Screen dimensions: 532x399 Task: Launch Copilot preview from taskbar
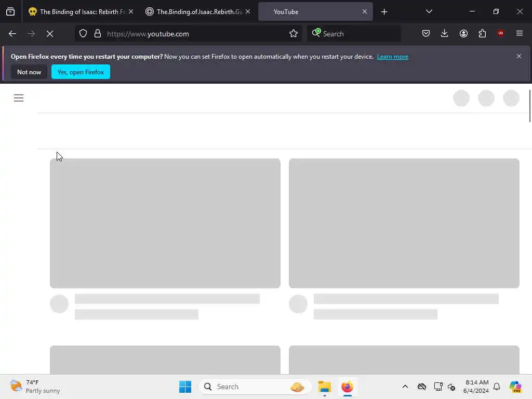pyautogui.click(x=516, y=387)
